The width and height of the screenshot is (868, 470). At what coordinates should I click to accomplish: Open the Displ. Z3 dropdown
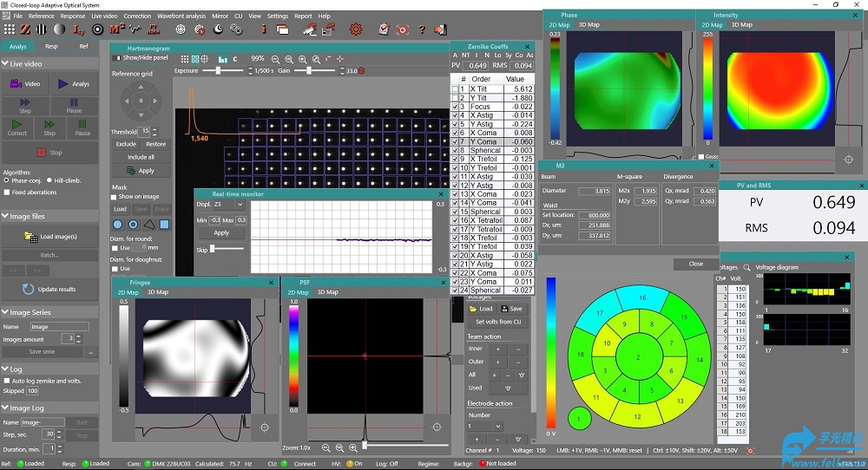pos(229,205)
